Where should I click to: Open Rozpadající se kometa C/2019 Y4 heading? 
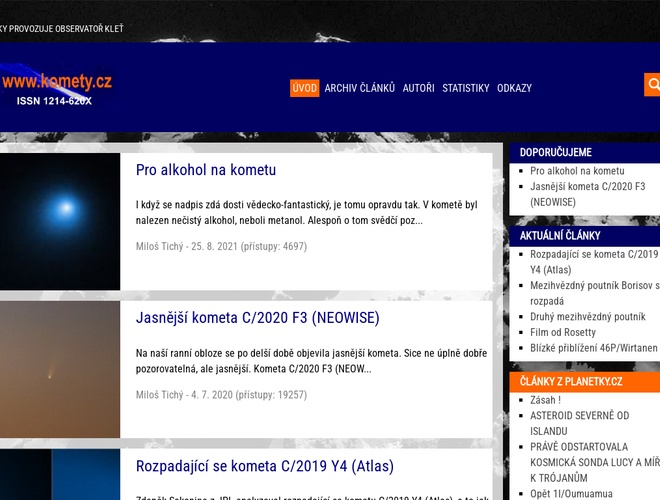265,466
